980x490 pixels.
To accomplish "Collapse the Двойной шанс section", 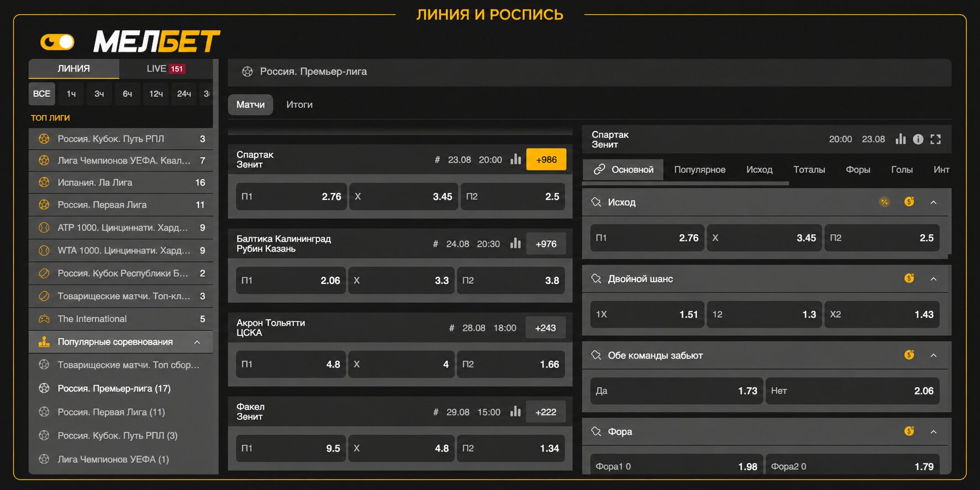I will (x=934, y=279).
